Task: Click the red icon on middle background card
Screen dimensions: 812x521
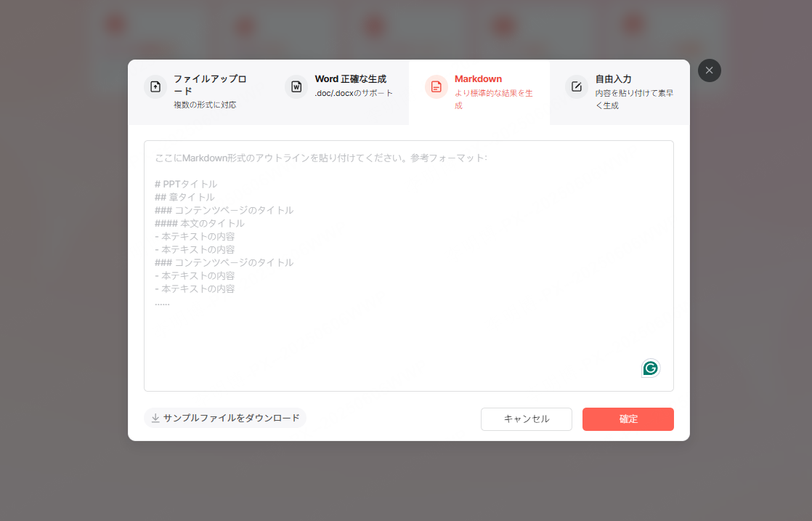Action: [373, 23]
